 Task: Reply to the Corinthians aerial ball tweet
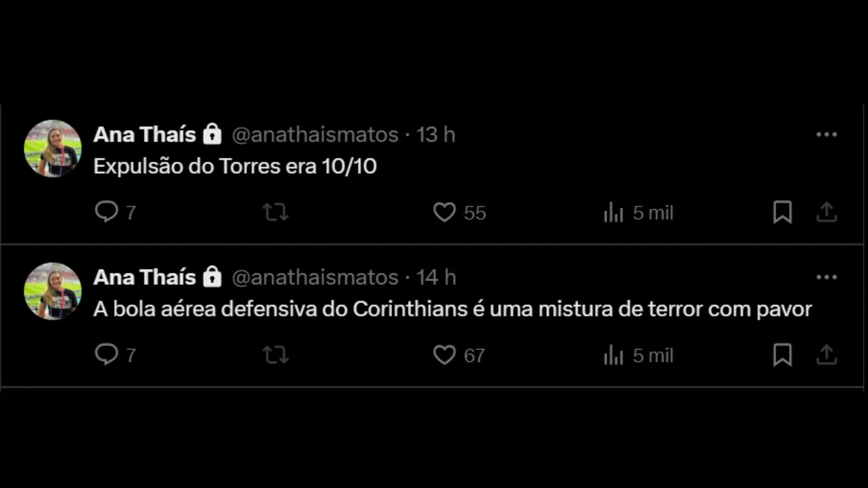pos(106,355)
